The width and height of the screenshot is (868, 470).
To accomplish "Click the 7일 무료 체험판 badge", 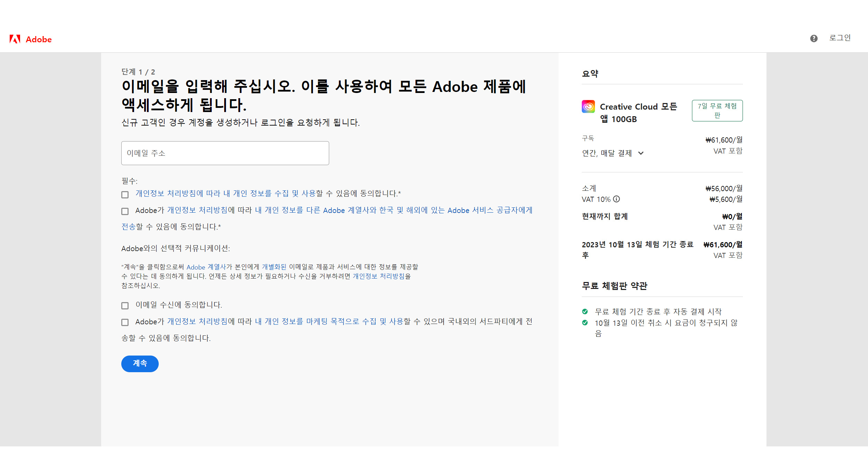I will [717, 111].
